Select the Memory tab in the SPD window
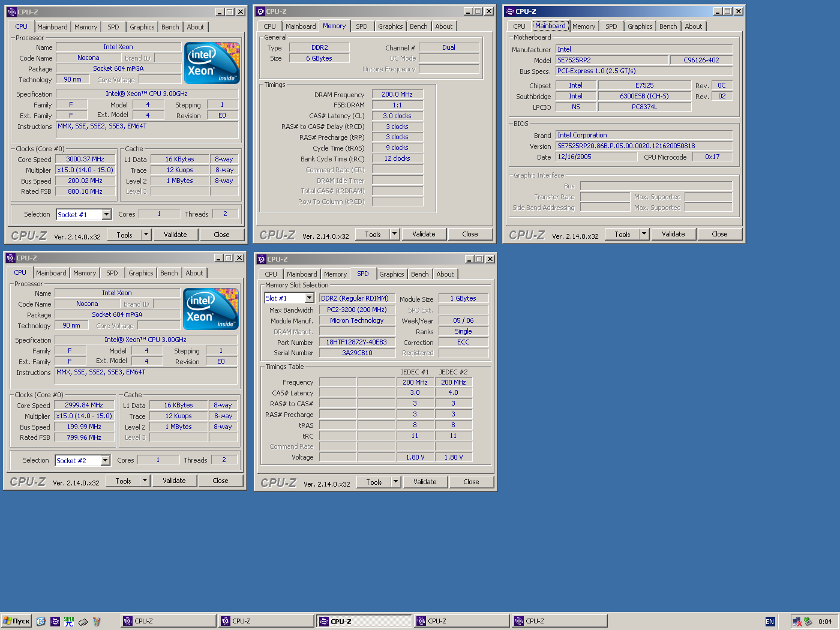 pos(335,274)
